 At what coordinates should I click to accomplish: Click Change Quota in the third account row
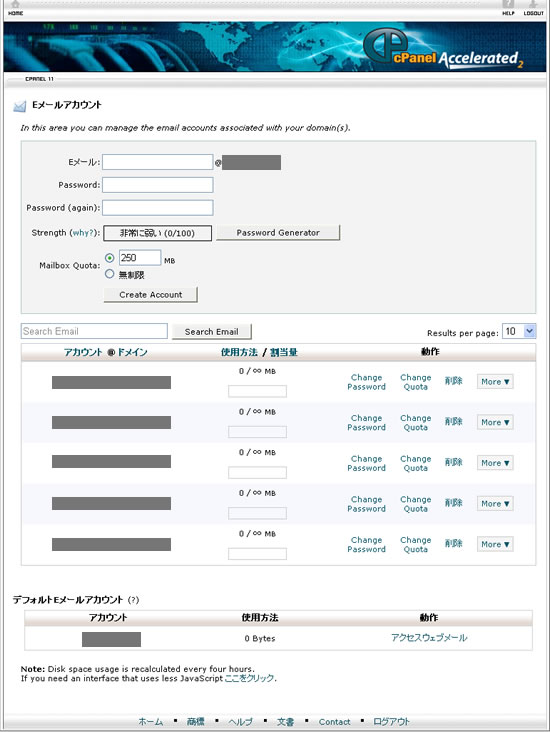pos(416,463)
